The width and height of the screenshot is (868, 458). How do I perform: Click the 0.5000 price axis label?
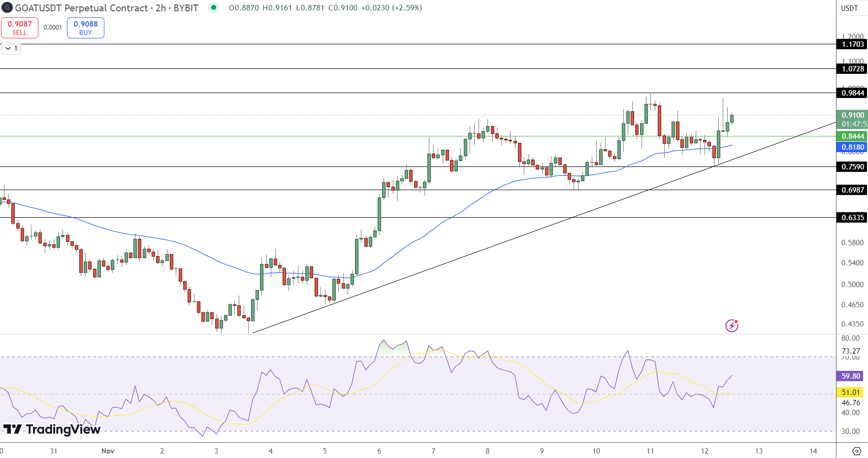coord(852,285)
